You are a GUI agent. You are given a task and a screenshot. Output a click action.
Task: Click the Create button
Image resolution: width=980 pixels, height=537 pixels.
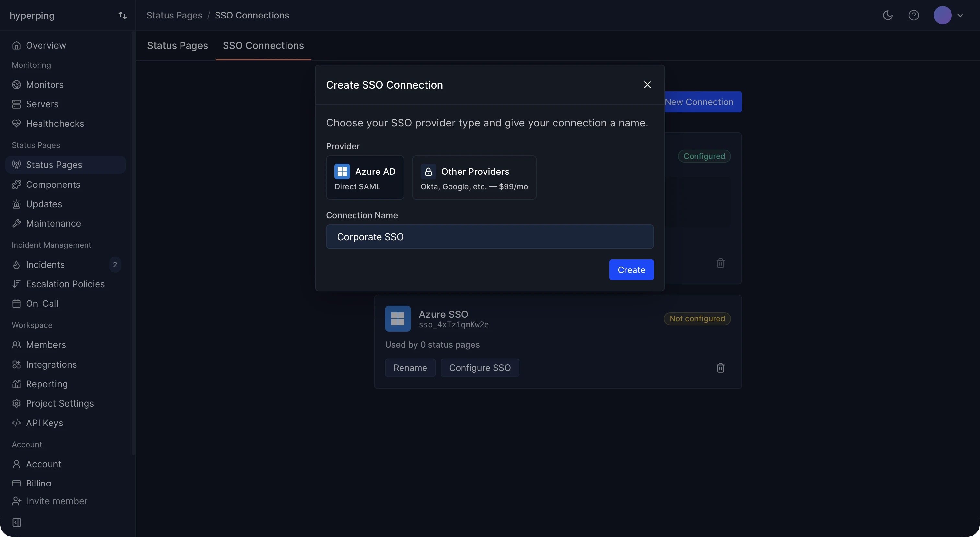pos(632,270)
